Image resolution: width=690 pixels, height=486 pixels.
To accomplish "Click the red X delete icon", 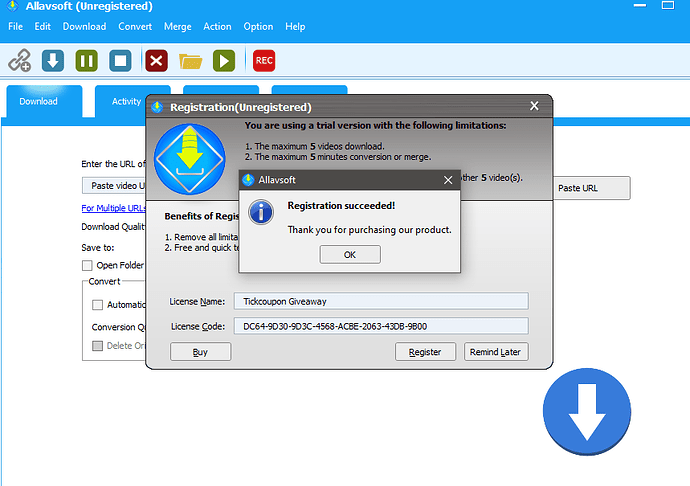I will tap(156, 61).
